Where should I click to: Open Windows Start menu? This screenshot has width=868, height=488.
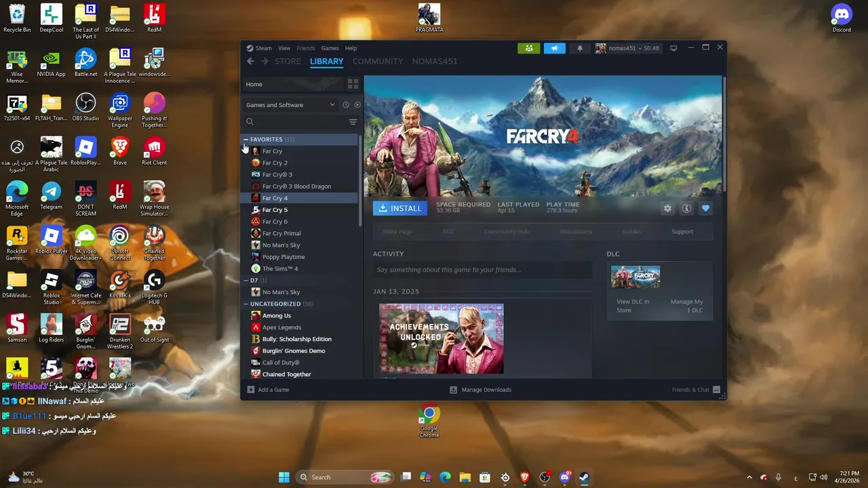click(x=284, y=477)
